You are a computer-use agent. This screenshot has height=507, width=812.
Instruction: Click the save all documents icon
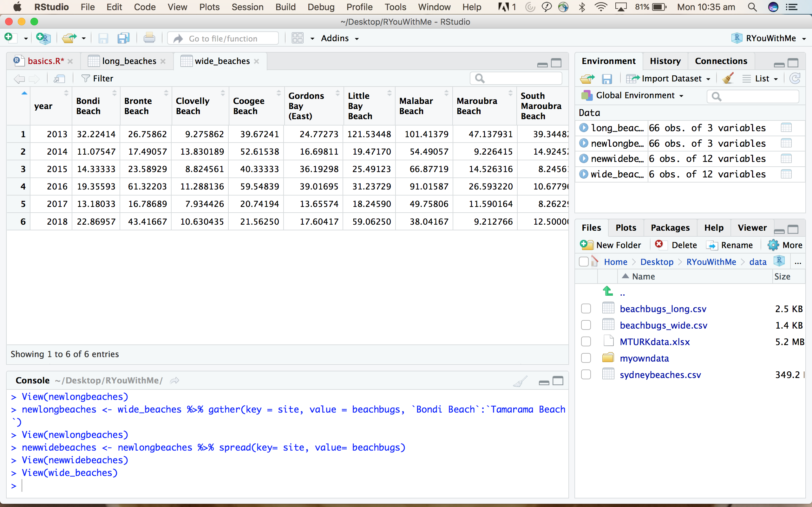tap(123, 38)
